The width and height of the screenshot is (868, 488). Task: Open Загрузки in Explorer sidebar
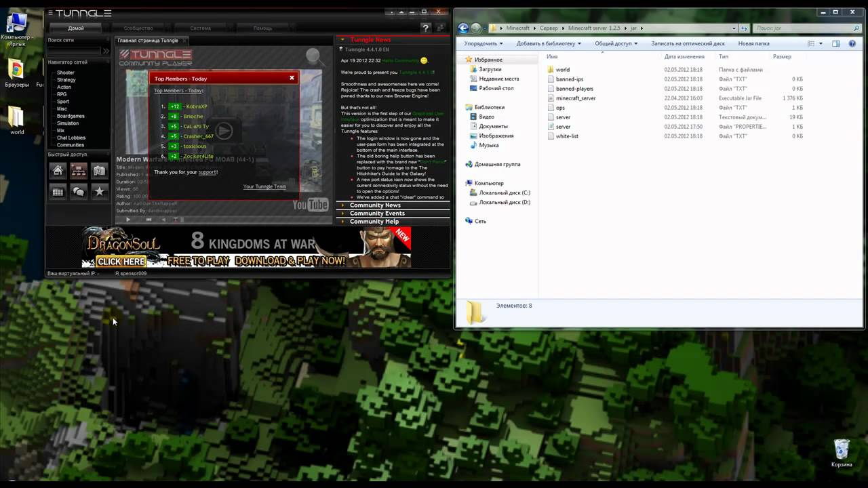(x=490, y=69)
